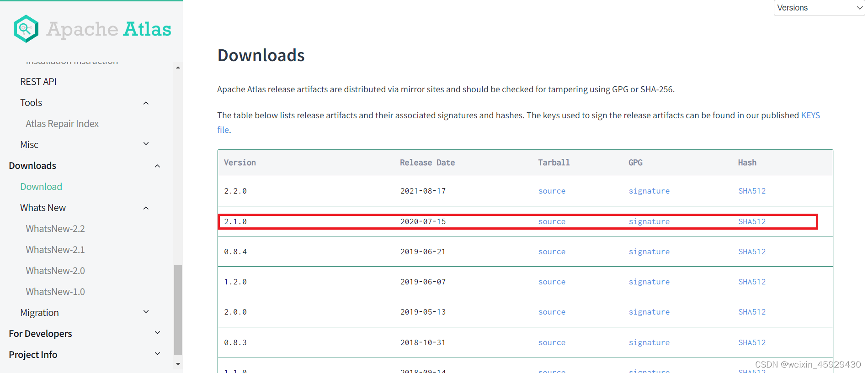Open the KEYS file link
The width and height of the screenshot is (868, 373).
coord(810,116)
